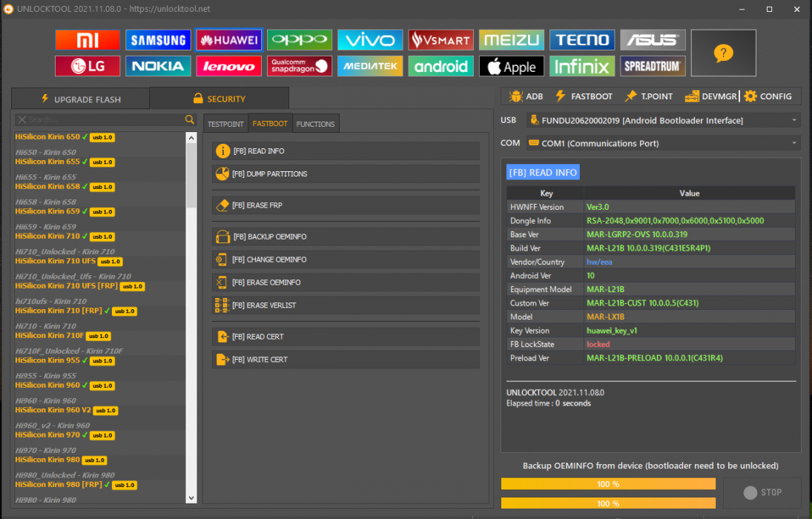Choose the Vivo brand logo
The height and width of the screenshot is (519, 812).
click(370, 40)
